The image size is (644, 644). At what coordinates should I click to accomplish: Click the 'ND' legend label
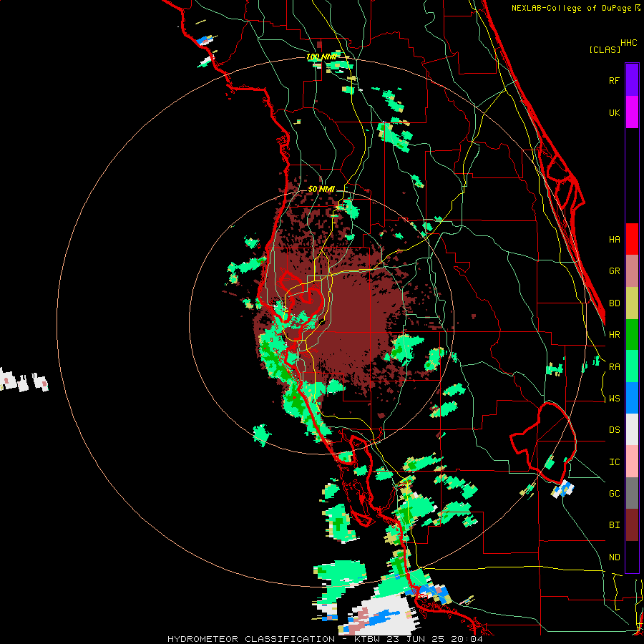pyautogui.click(x=614, y=557)
